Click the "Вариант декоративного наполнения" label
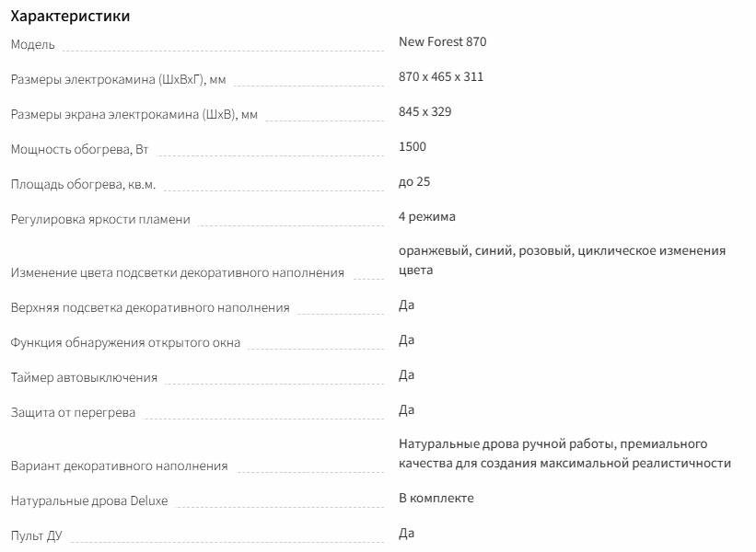 coord(120,466)
